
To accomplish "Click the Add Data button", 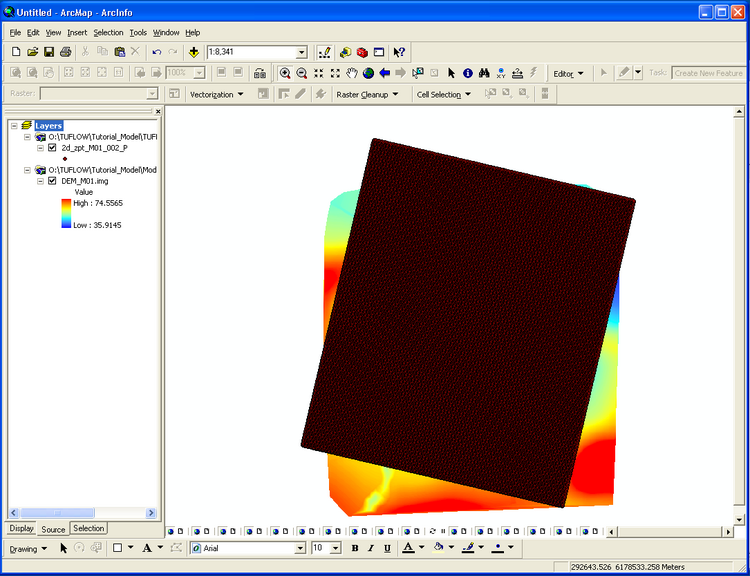I will pos(193,52).
